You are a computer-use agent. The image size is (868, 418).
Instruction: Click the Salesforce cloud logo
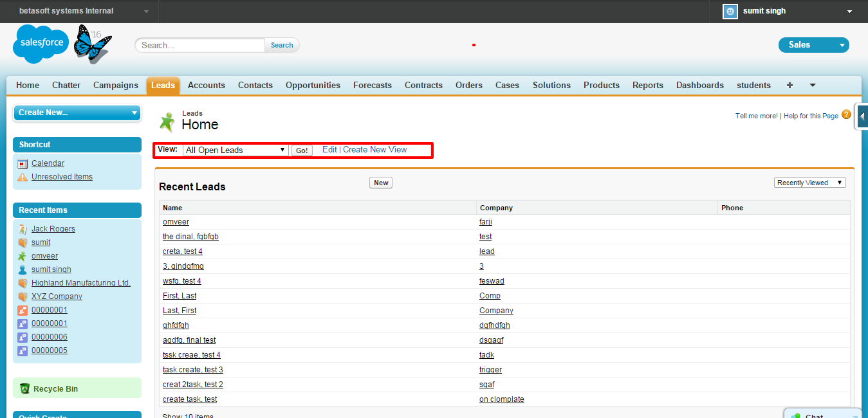[40, 44]
